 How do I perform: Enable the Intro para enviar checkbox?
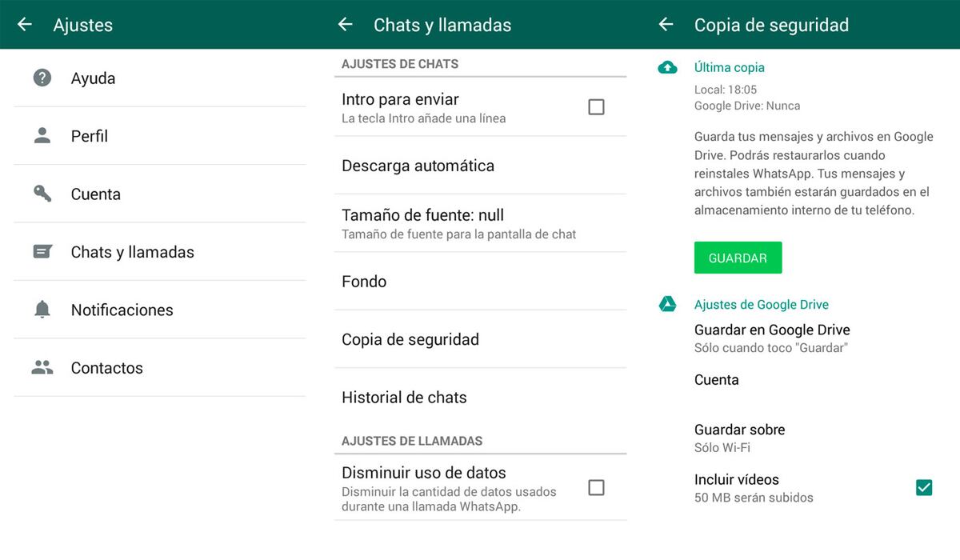(595, 106)
